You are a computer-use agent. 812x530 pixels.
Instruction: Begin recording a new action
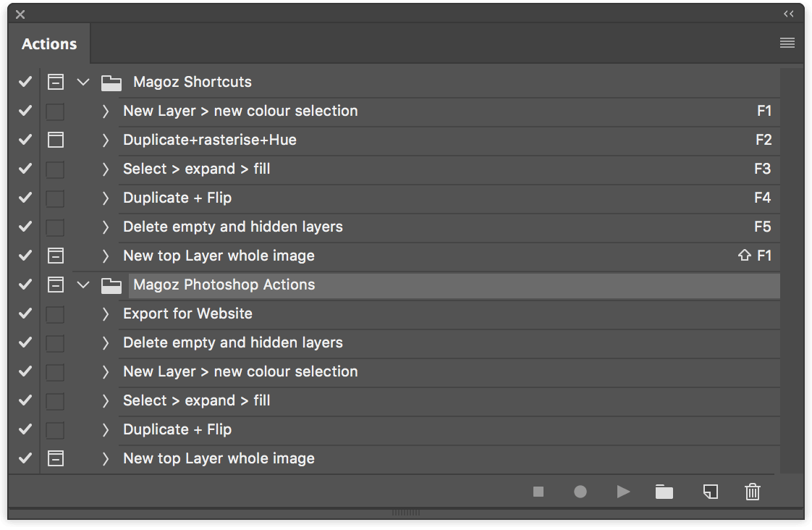coord(580,492)
